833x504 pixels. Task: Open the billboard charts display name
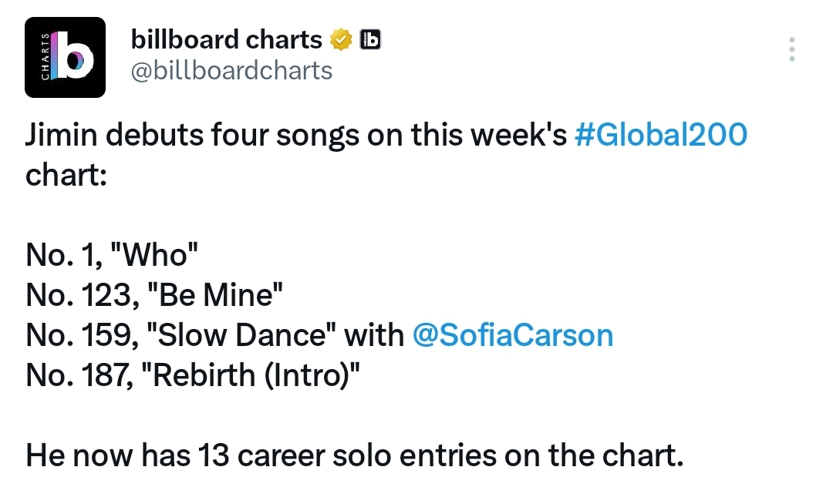click(x=226, y=40)
